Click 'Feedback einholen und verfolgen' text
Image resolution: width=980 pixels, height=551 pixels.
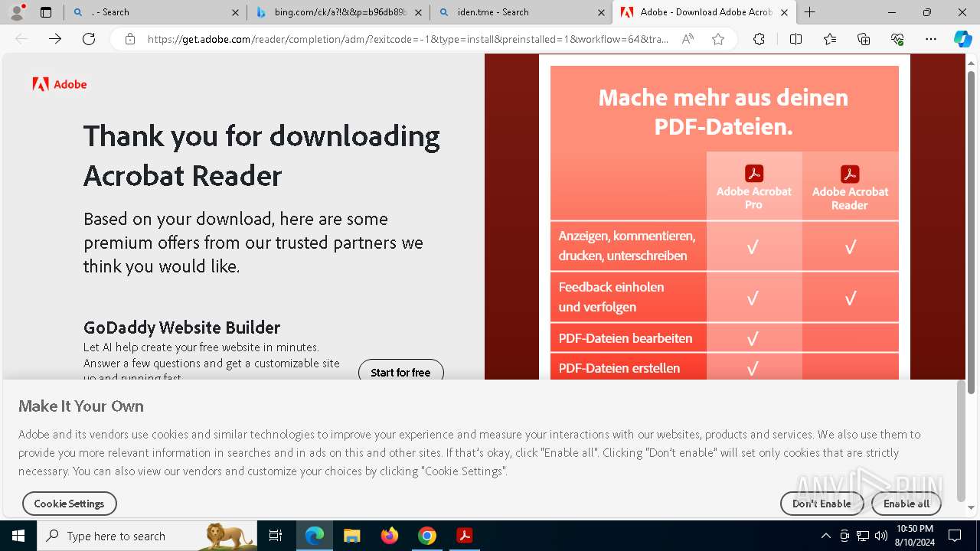tap(611, 297)
